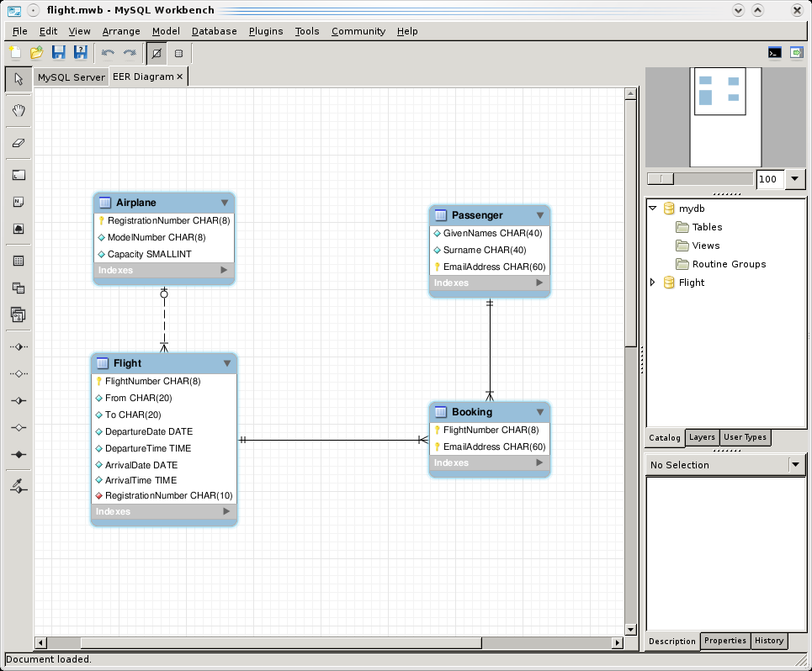Viewport: 812px width, 671px height.
Task: Collapse the Airplane table header triangle
Action: (x=224, y=203)
